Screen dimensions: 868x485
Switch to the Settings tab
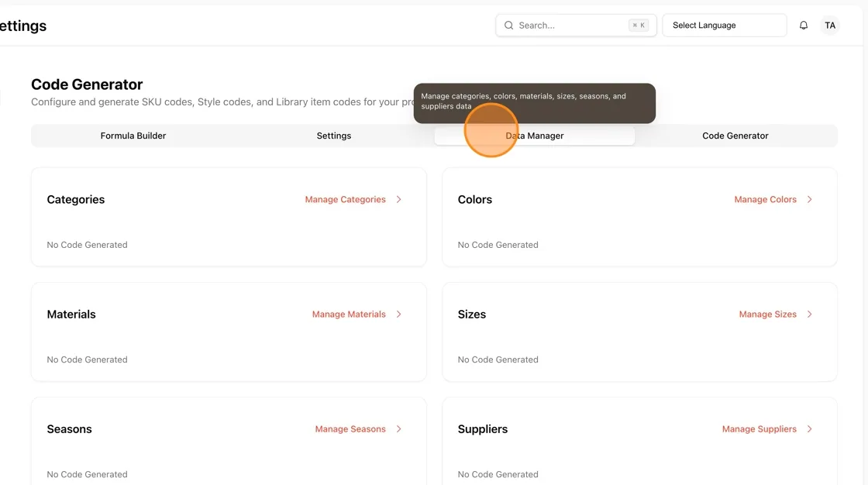pyautogui.click(x=334, y=136)
